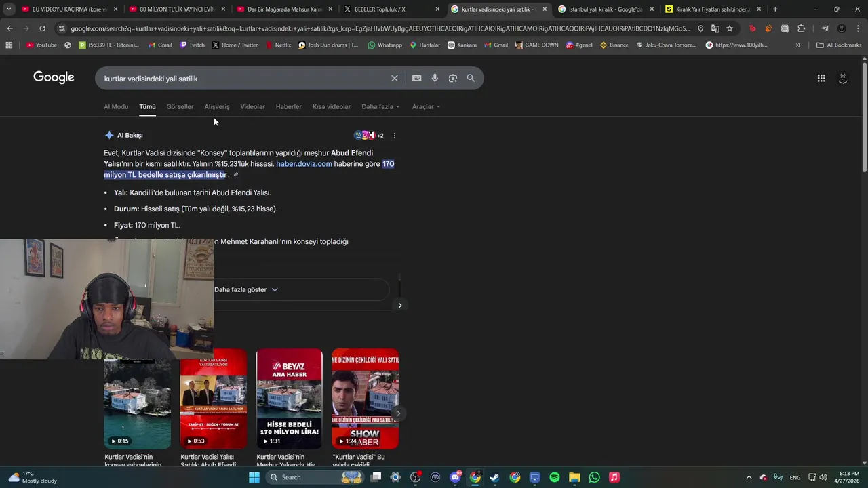Screen dimensions: 868x488
Task: Open the Windows Start menu
Action: [x=254, y=477]
